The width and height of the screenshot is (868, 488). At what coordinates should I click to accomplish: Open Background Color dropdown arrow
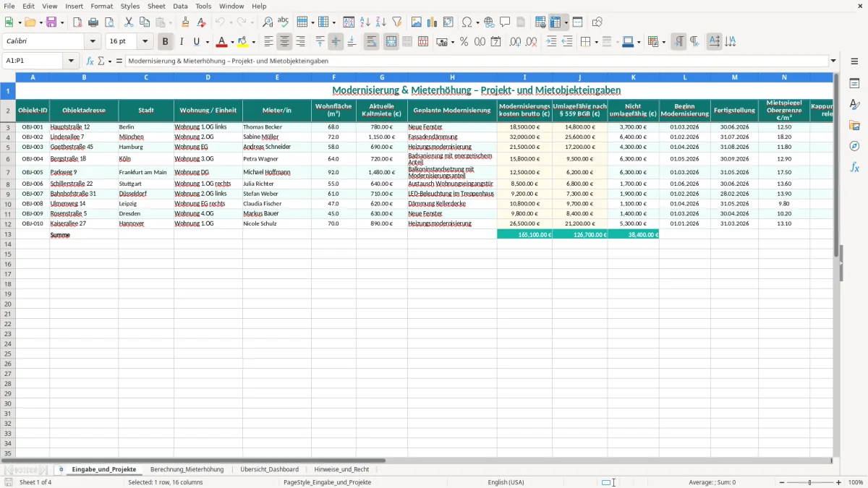(254, 42)
